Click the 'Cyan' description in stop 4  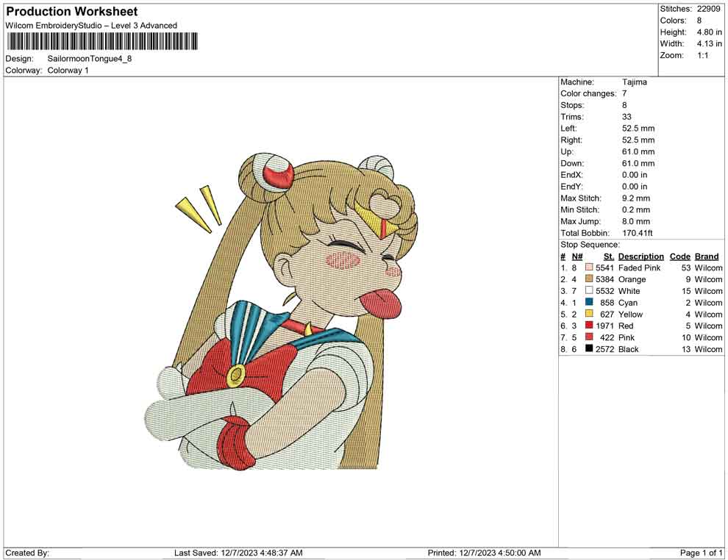pos(628,303)
